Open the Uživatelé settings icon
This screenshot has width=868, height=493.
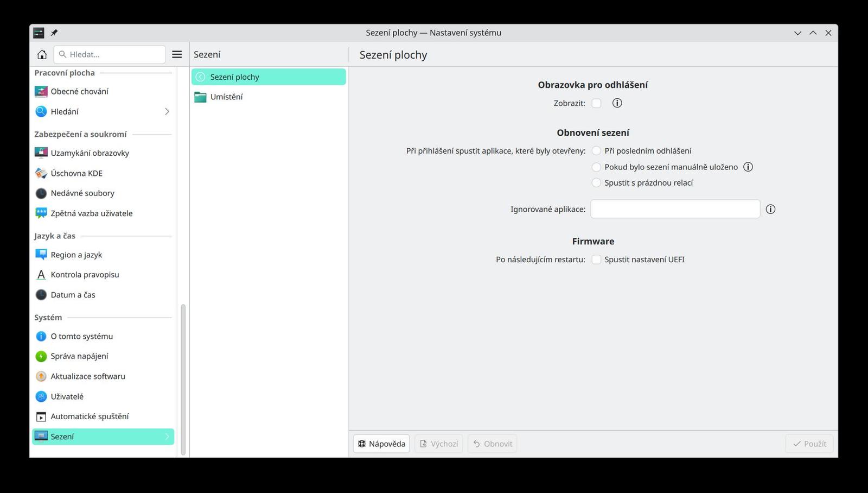(41, 396)
